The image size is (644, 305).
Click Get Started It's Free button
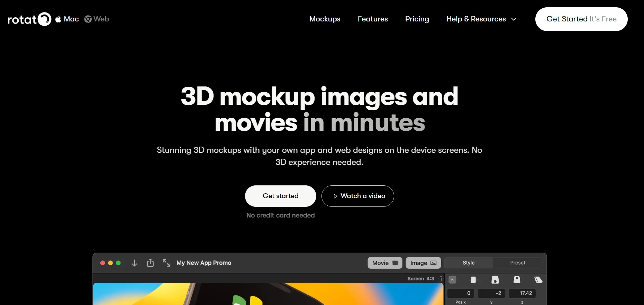click(x=581, y=19)
